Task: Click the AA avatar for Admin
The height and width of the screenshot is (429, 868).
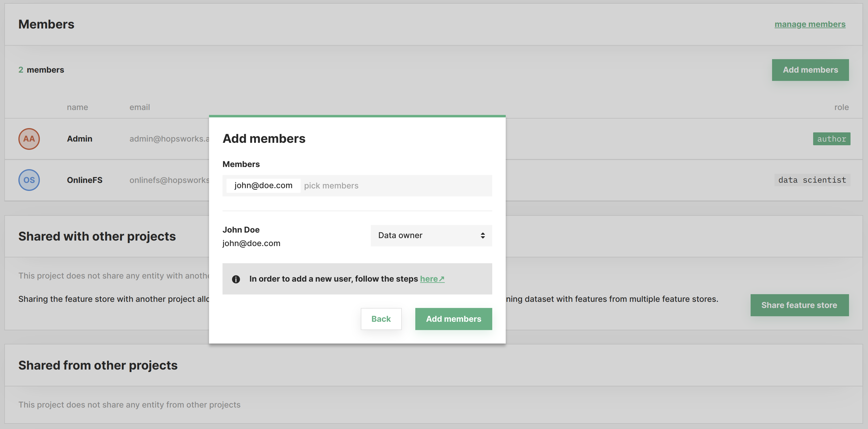Action: 29,139
